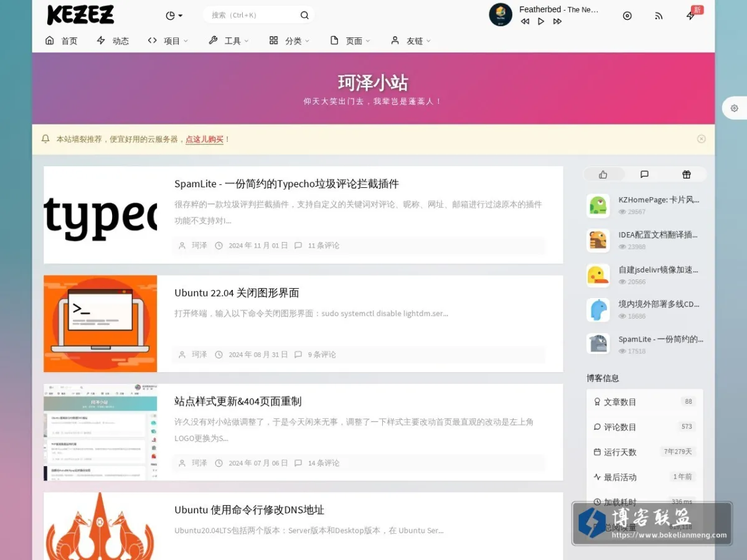Open SpamLite sidebar popular post
The image size is (747, 560).
point(660,339)
